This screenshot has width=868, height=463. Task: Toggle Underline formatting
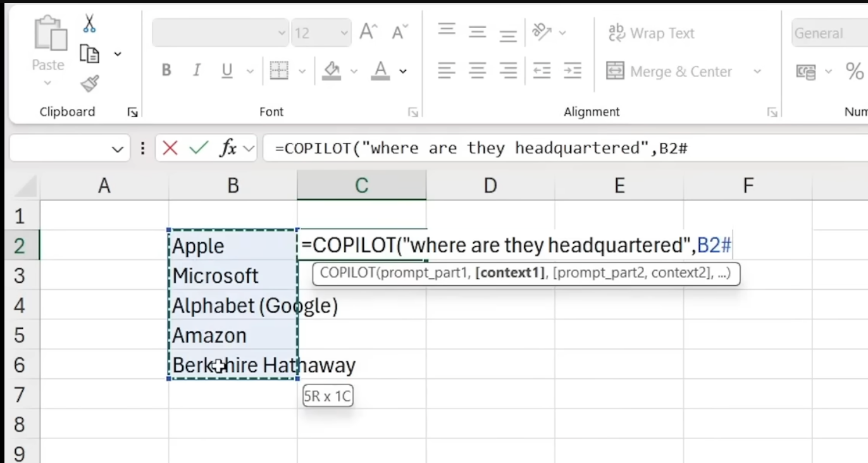(x=227, y=71)
